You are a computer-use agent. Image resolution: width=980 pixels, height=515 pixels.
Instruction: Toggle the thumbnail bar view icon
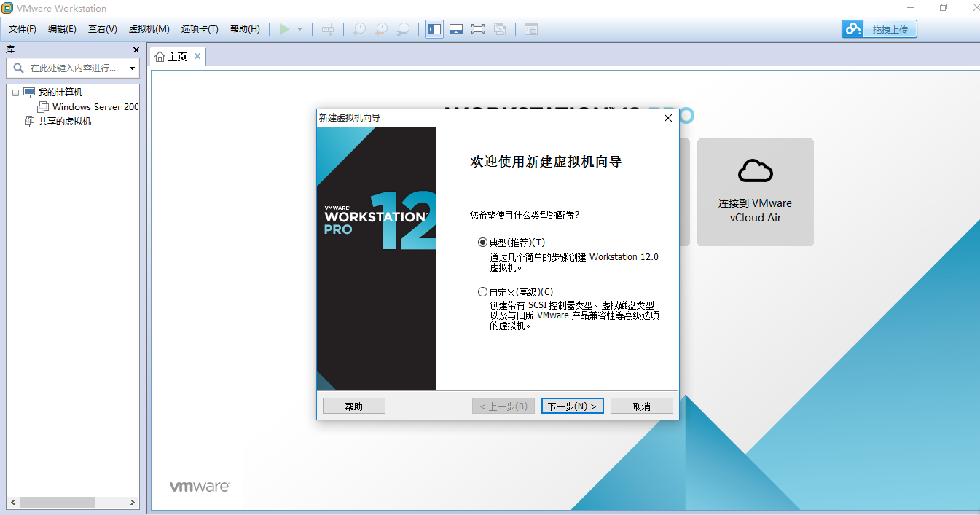[x=456, y=29]
